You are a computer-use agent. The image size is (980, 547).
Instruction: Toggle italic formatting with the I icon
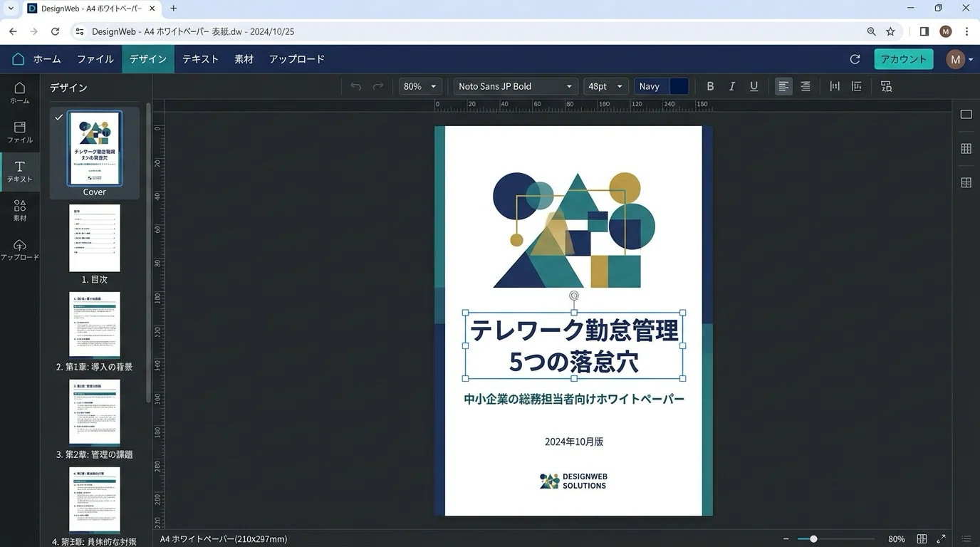(731, 86)
